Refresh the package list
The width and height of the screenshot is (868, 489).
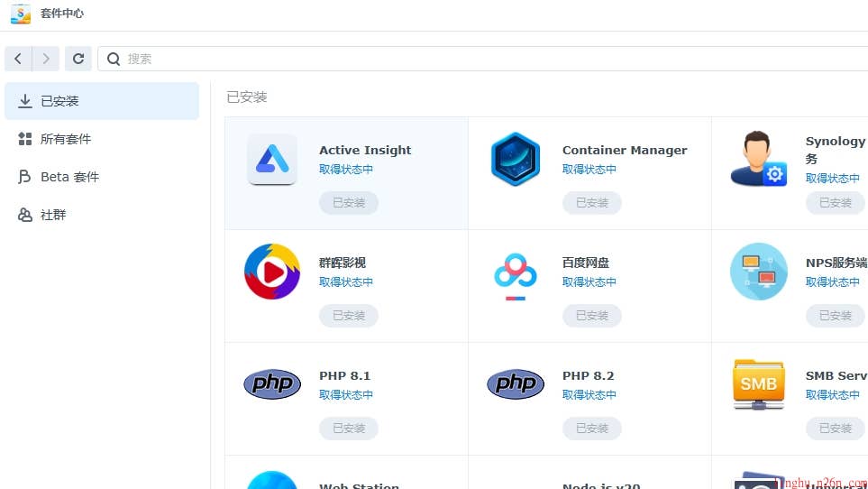pyautogui.click(x=78, y=59)
